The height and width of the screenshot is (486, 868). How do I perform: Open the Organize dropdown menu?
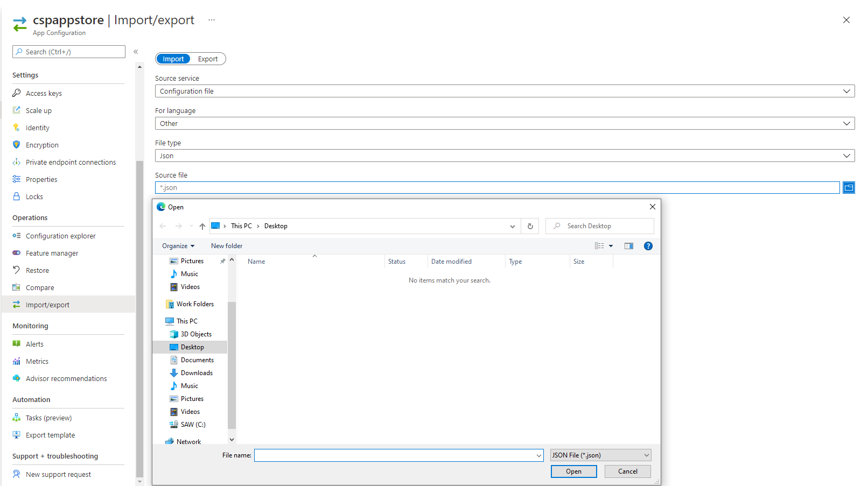click(178, 246)
